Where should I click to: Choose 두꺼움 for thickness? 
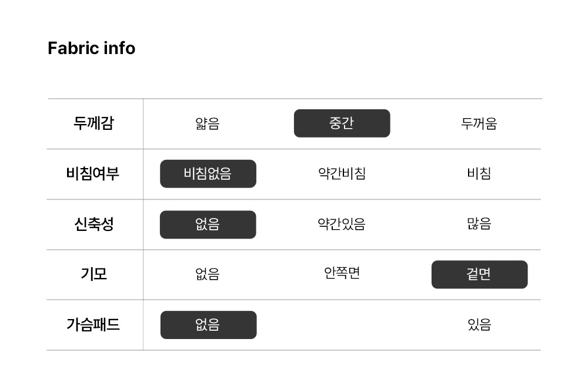pos(479,123)
